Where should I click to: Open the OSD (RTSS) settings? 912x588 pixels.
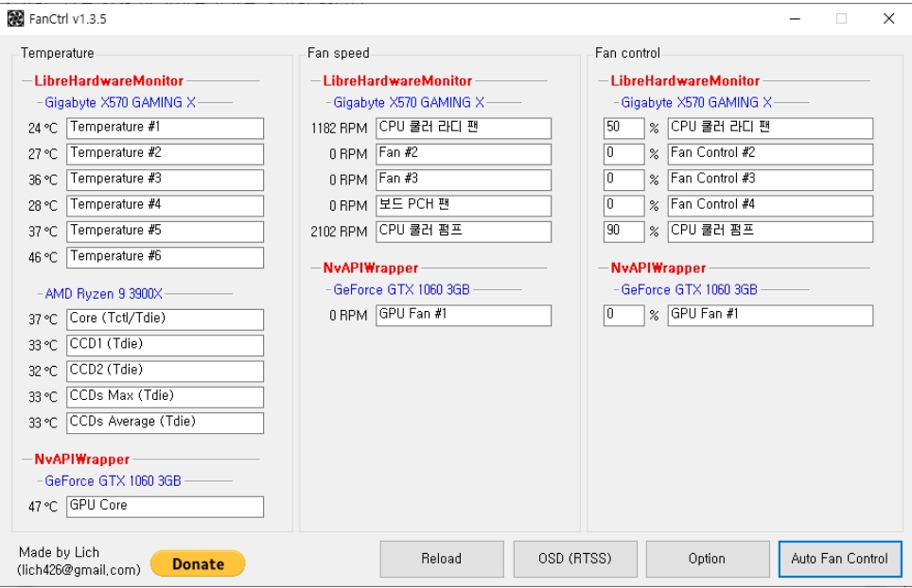click(x=574, y=559)
